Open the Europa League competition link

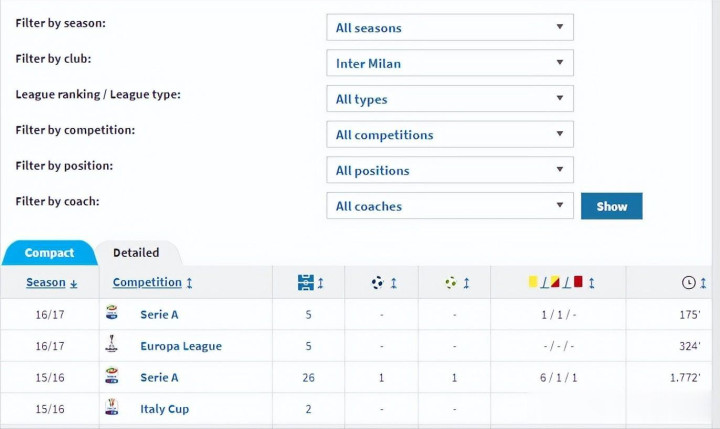[181, 346]
